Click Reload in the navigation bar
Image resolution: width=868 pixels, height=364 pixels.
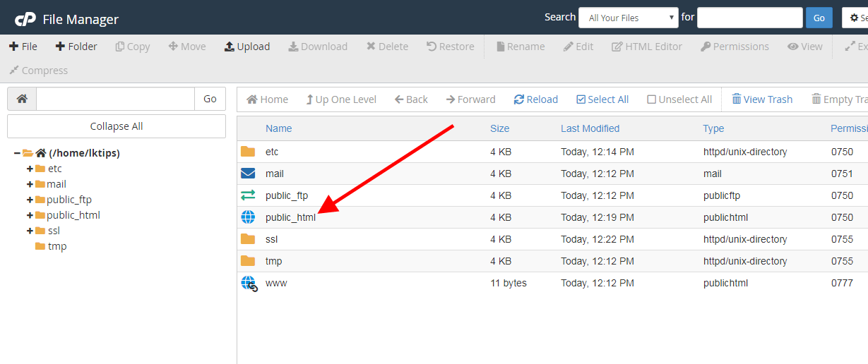pos(535,99)
